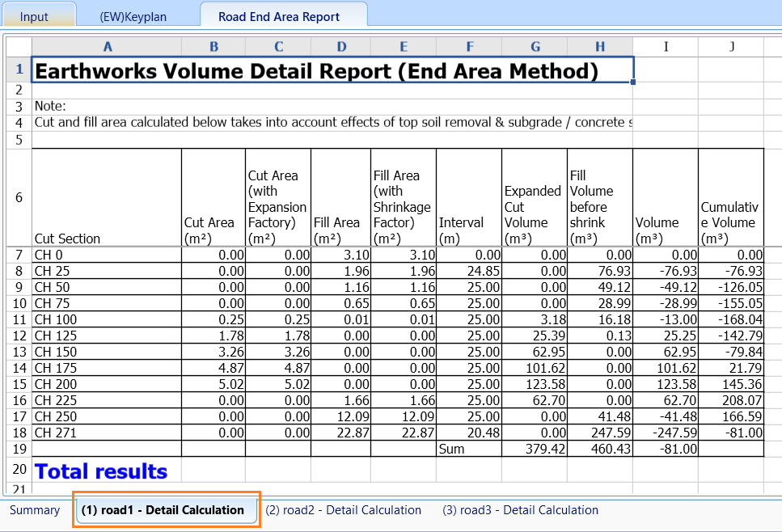Select the 'Cut Area (m²)' header cell
Screen dimensions: 782x532
click(x=213, y=197)
